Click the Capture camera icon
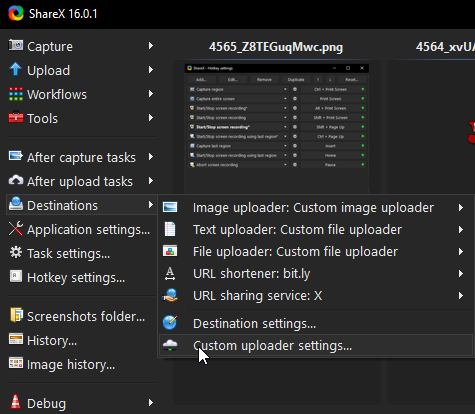The width and height of the screenshot is (475, 414). point(16,45)
